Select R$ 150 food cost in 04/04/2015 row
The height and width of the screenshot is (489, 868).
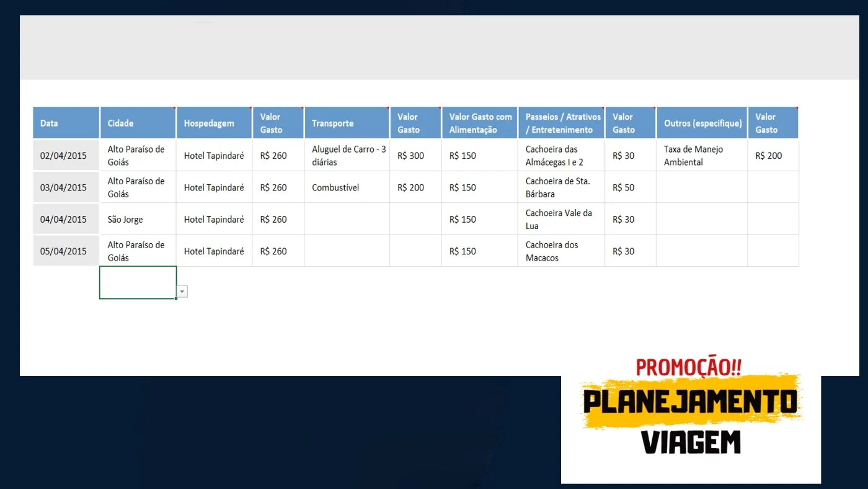[480, 219]
